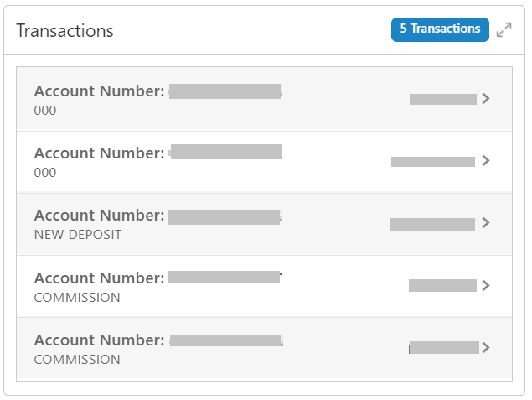Click the 5 Transactions badge
The width and height of the screenshot is (532, 400).
point(440,29)
